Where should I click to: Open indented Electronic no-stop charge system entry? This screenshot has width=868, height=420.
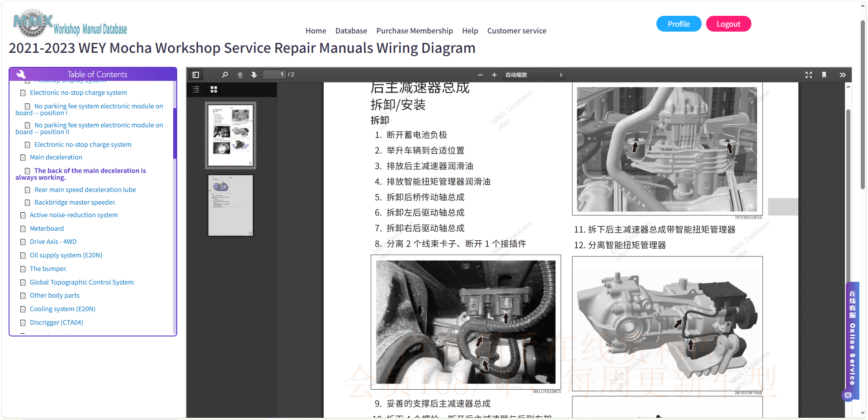83,145
